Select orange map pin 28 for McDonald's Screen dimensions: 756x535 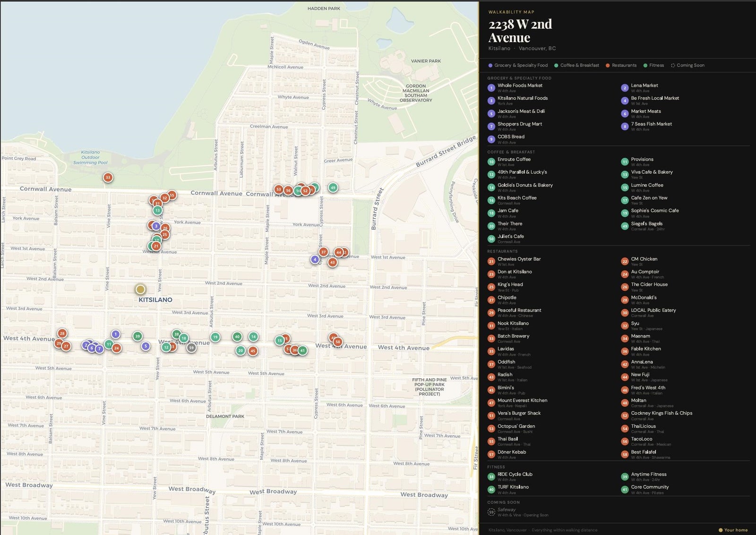click(62, 333)
